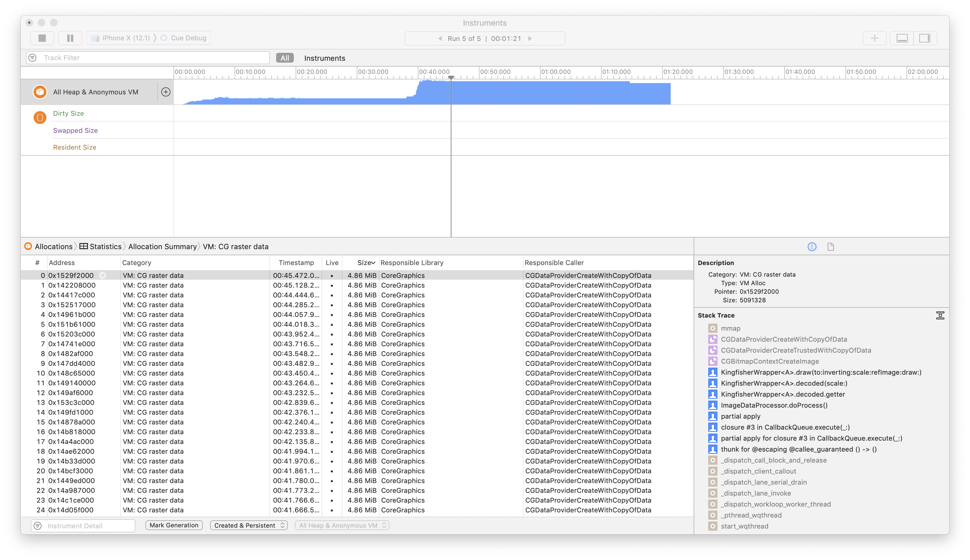This screenshot has width=970, height=560.
Task: Click the collapse stack trace icon
Action: point(940,315)
